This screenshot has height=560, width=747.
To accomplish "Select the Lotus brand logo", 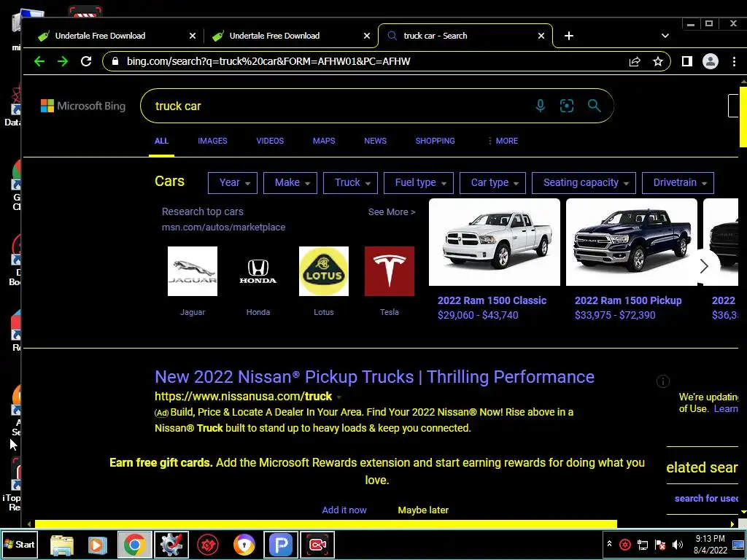I will tap(323, 271).
